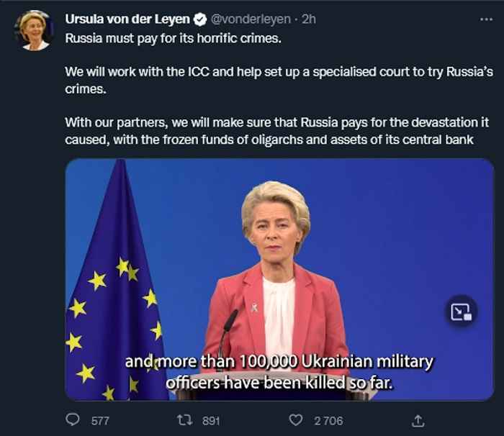The width and height of the screenshot is (504, 436).
Task: Click the 891 retweets count
Action: [211, 420]
